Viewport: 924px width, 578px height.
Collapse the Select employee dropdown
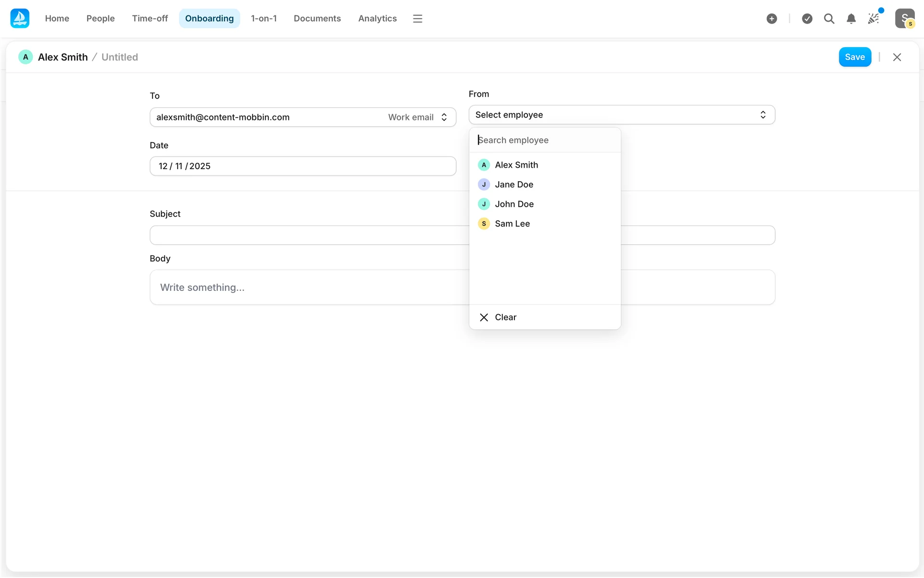point(621,115)
